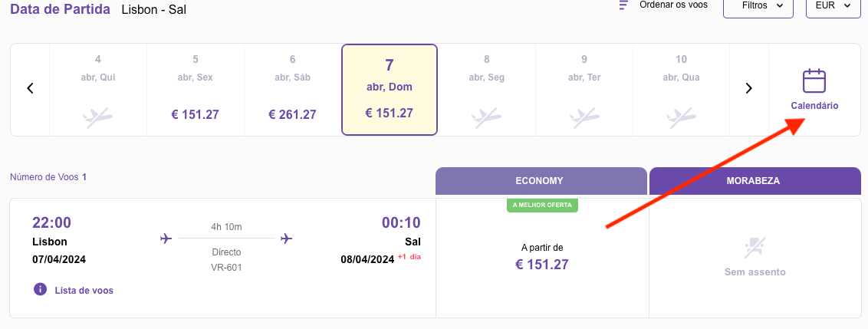Open the EUR currency dropdown
The image size is (868, 329).
(x=833, y=6)
